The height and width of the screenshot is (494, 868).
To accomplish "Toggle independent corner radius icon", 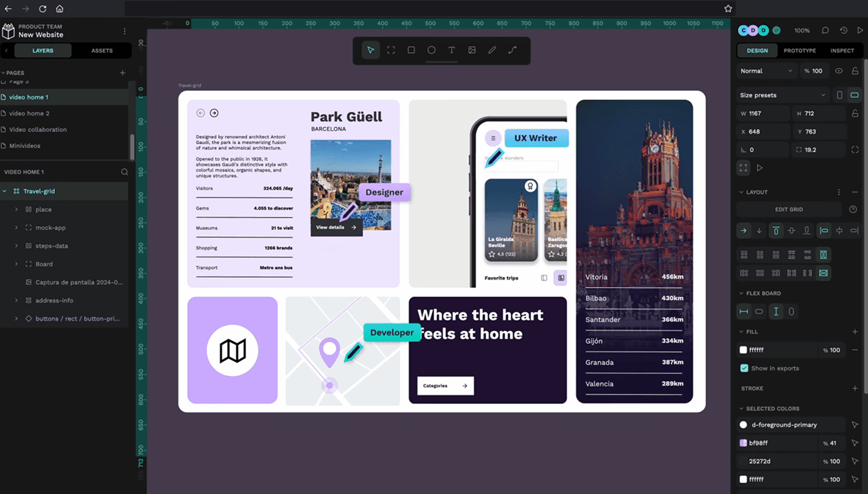I will pos(855,150).
